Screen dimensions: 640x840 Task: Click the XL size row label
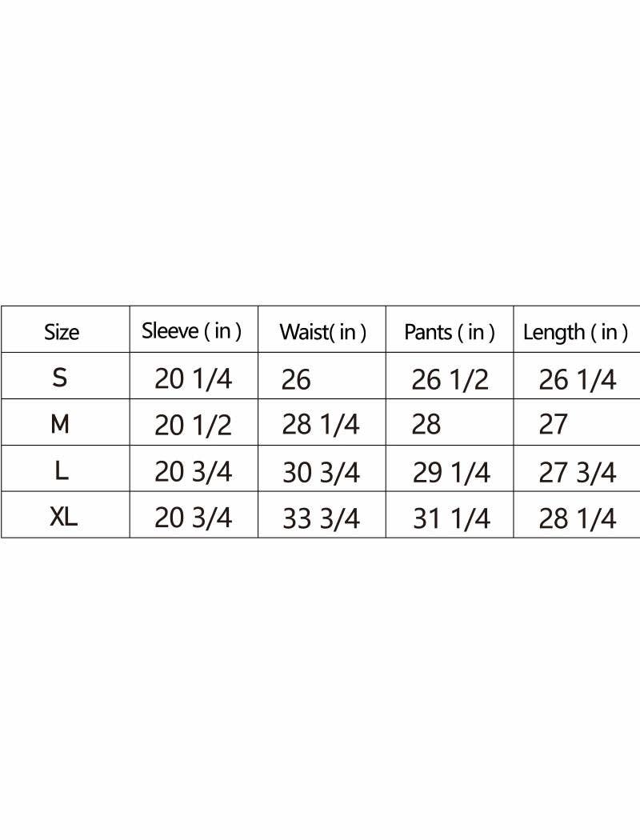63,518
